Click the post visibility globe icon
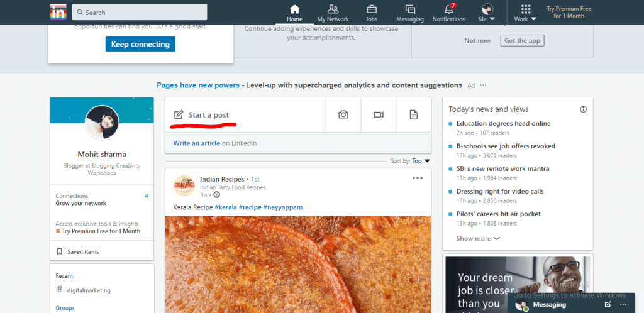This screenshot has height=313, width=644. [x=217, y=195]
